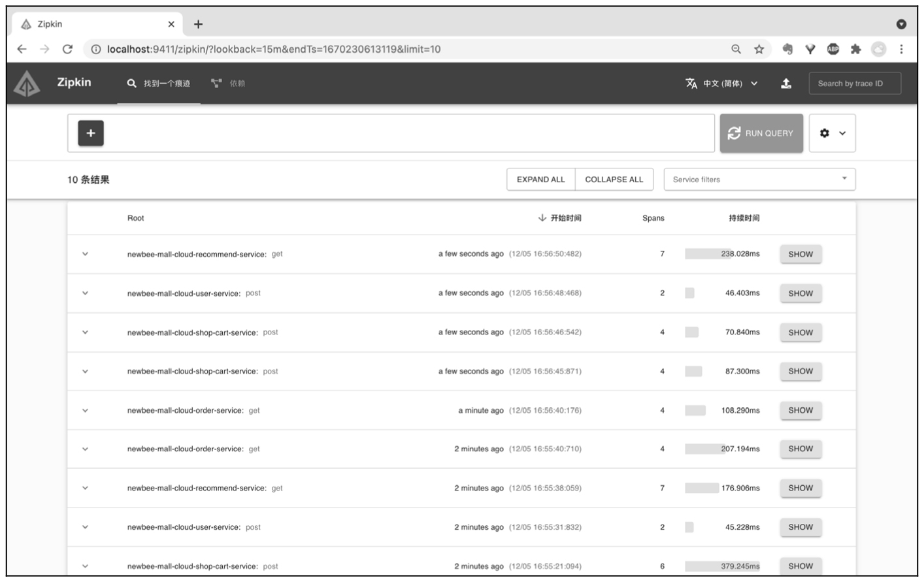Viewport: 924px width, 582px height.
Task: Click the 10 条结果 results count
Action: coord(88,180)
